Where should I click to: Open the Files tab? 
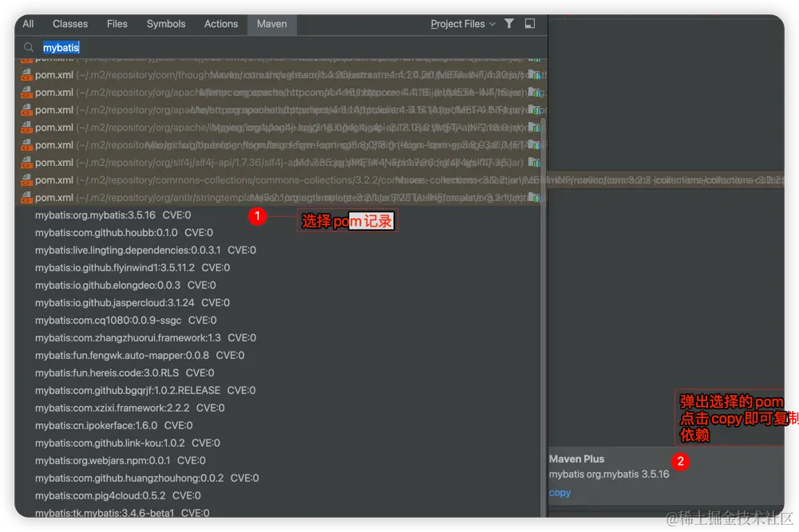[x=117, y=24]
